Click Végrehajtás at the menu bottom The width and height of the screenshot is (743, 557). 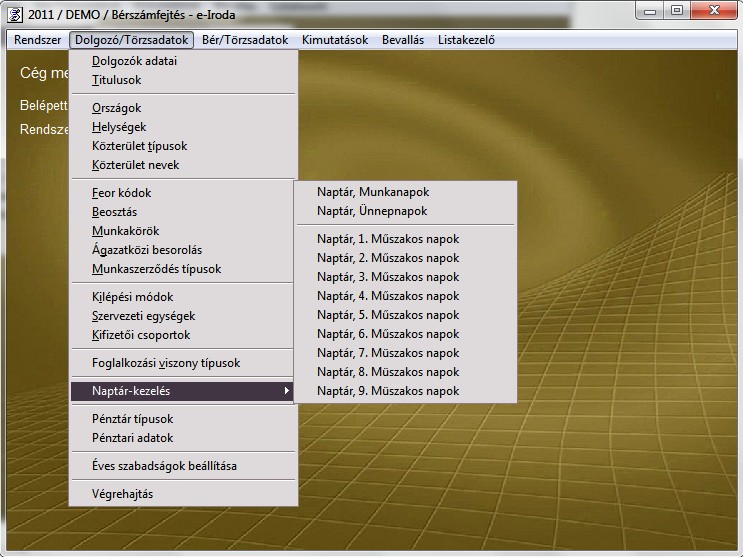[122, 494]
